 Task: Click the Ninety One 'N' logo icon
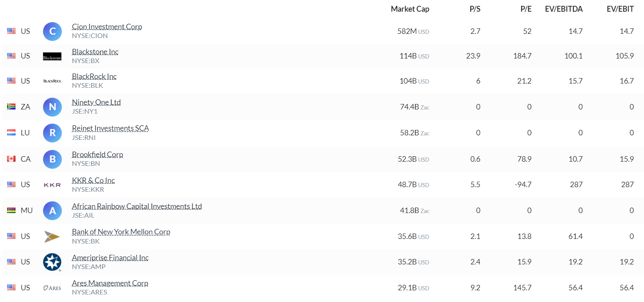point(52,107)
